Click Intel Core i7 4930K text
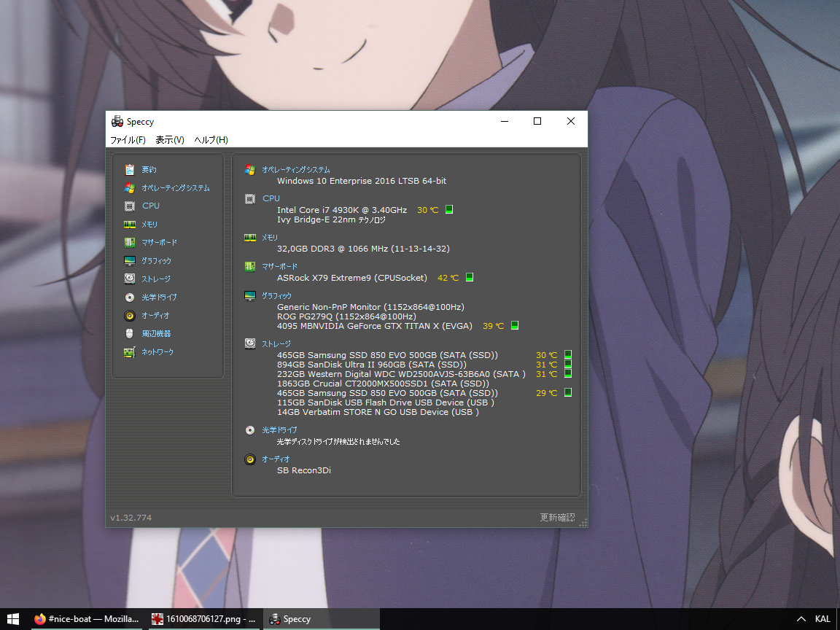 click(342, 210)
